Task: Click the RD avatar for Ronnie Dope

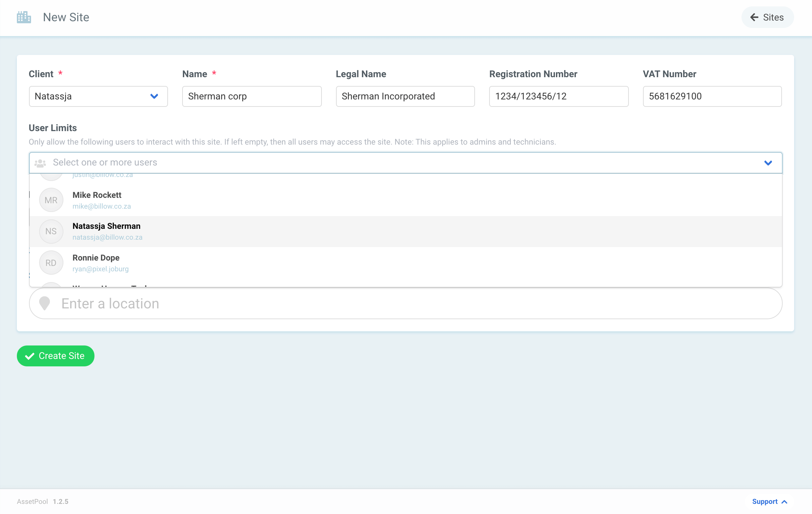Action: click(51, 263)
